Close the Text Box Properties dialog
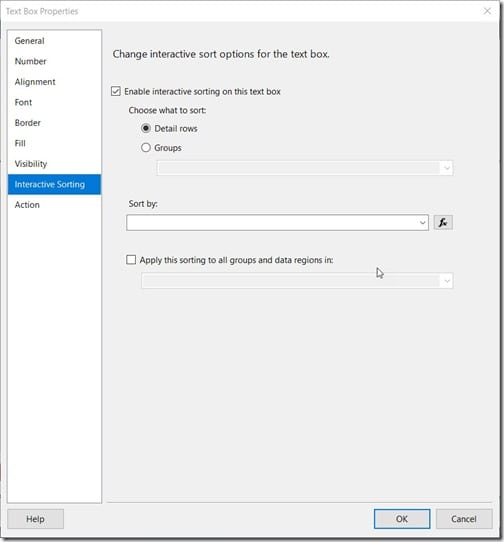The width and height of the screenshot is (504, 542). [x=487, y=11]
